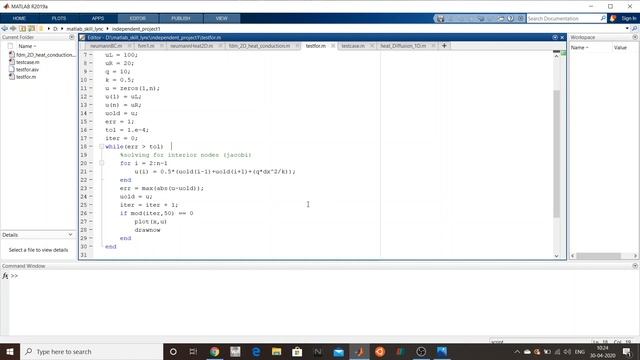The image size is (640, 360).
Task: Expand the matlab_skill_lync path arrow
Action: [107, 29]
